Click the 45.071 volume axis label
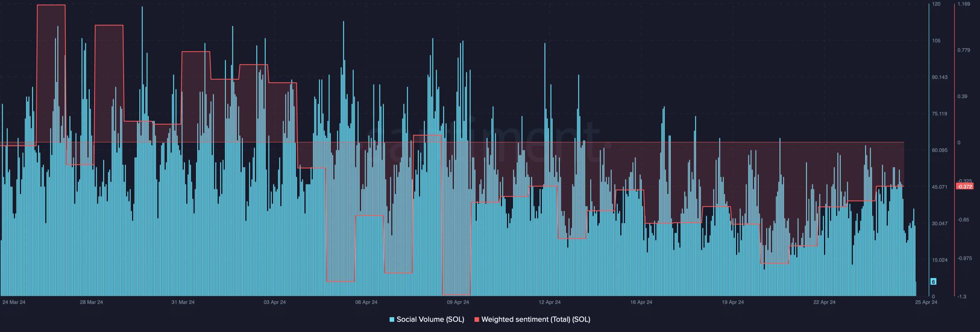980x332 pixels. (939, 187)
